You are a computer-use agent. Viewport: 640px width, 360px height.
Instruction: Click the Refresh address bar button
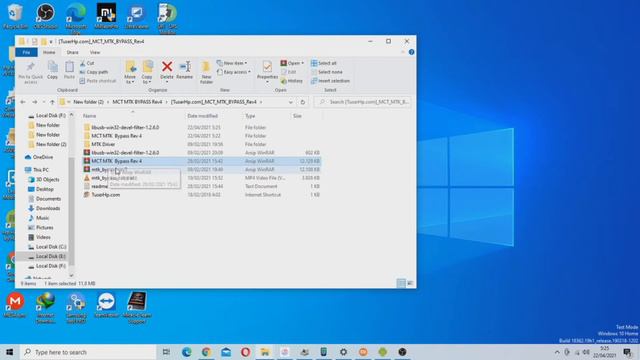(302, 102)
